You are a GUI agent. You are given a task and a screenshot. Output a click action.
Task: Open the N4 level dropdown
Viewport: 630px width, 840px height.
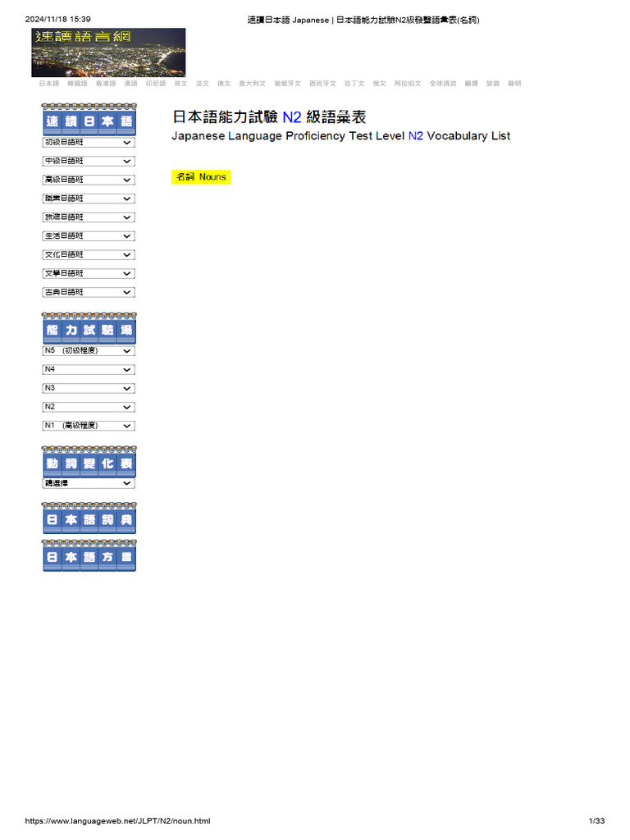pyautogui.click(x=89, y=370)
